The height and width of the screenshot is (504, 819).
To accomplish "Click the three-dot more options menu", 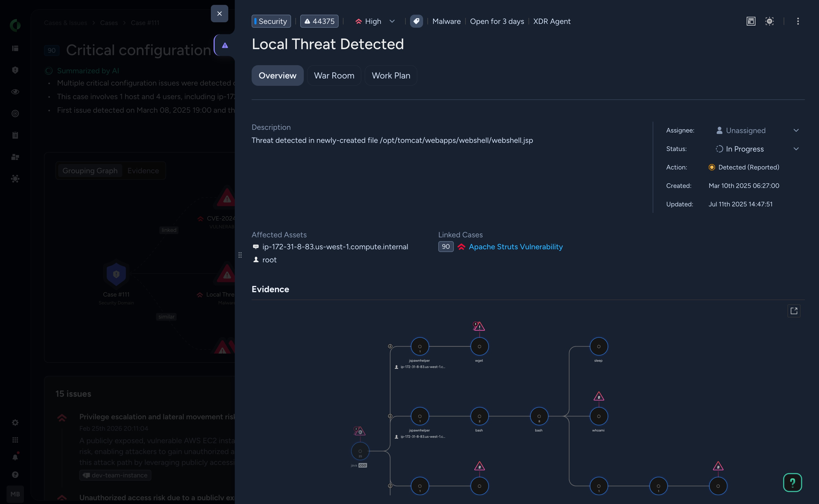I will click(x=798, y=21).
